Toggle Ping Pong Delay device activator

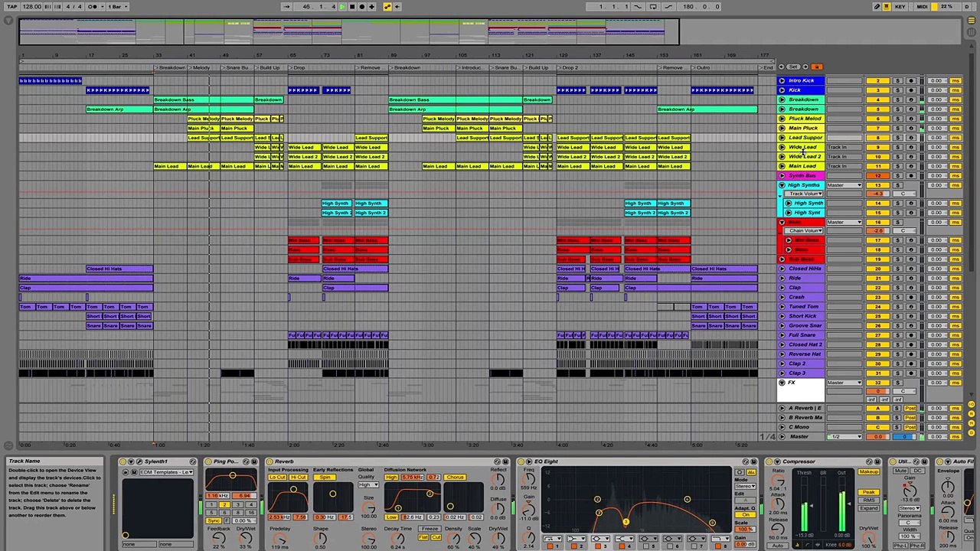(x=207, y=461)
